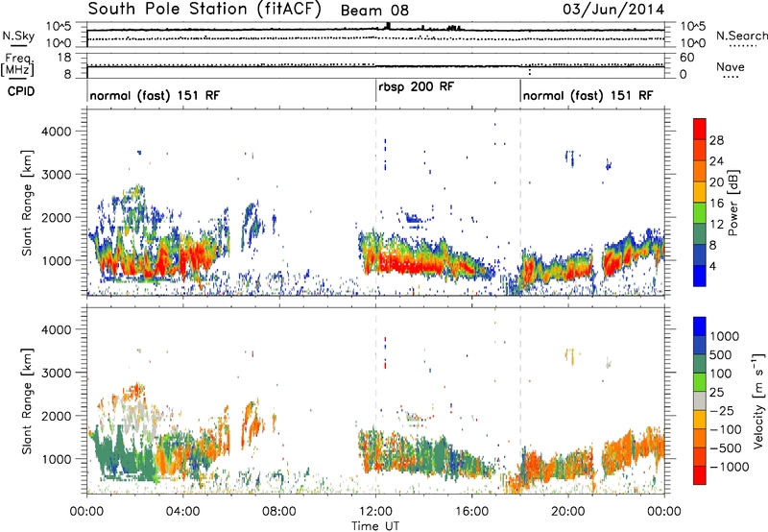The image size is (768, 532).
Task: Click the "Nave" legend label
Action: click(x=731, y=66)
